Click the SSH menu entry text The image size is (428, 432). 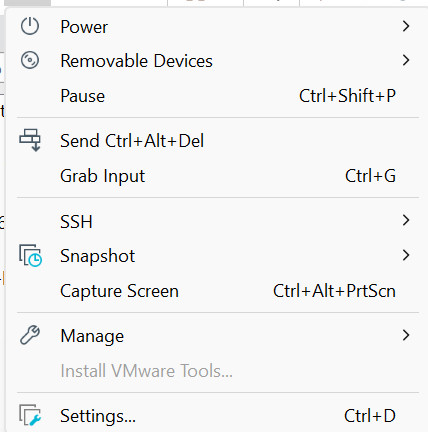tap(76, 222)
